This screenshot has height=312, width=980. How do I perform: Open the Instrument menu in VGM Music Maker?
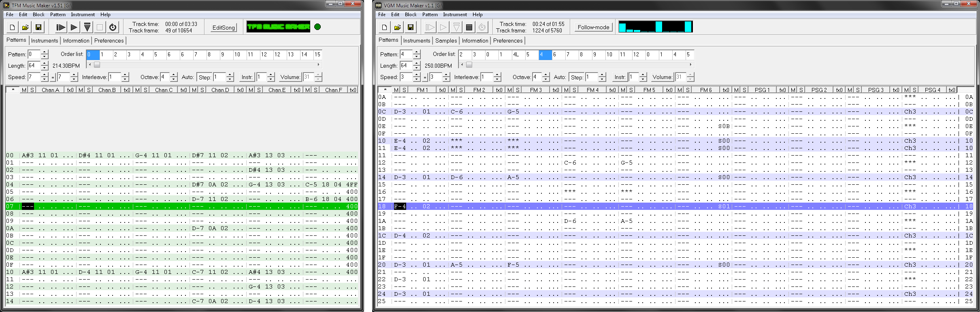coord(455,15)
